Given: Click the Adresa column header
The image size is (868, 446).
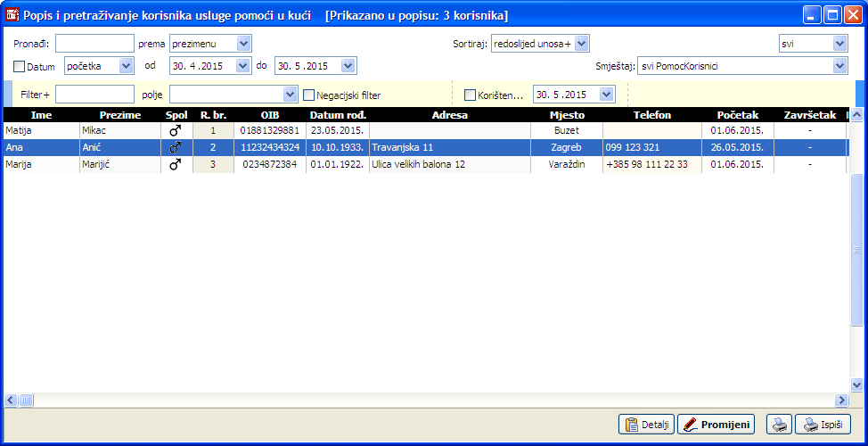Looking at the screenshot, I should 450,115.
